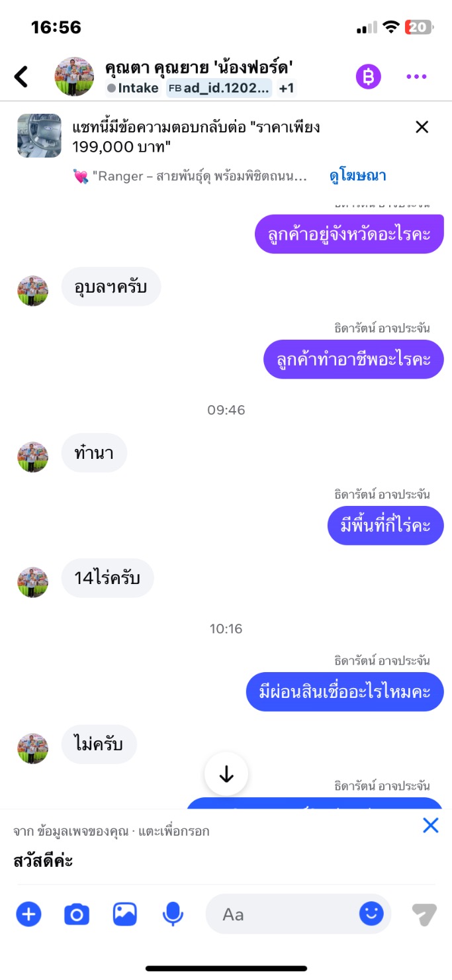Jump to latest messages with down arrow
The width and height of the screenshot is (452, 980).
pos(226,774)
